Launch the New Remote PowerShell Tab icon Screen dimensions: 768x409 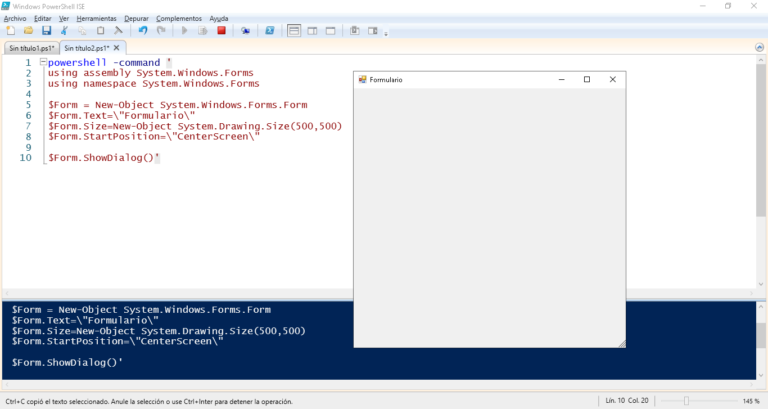tap(245, 31)
